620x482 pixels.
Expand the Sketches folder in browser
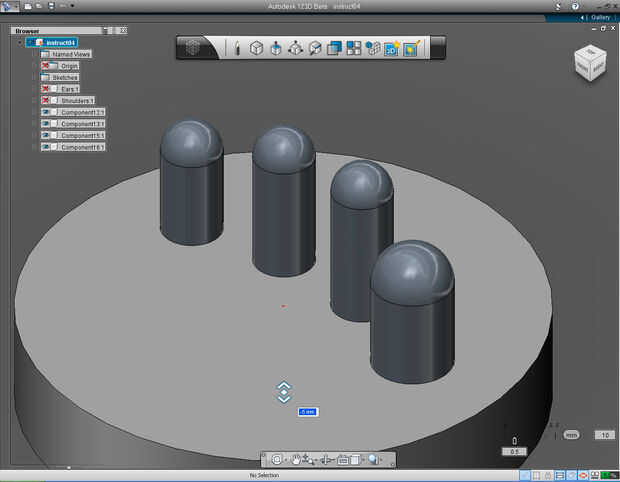tap(33, 77)
